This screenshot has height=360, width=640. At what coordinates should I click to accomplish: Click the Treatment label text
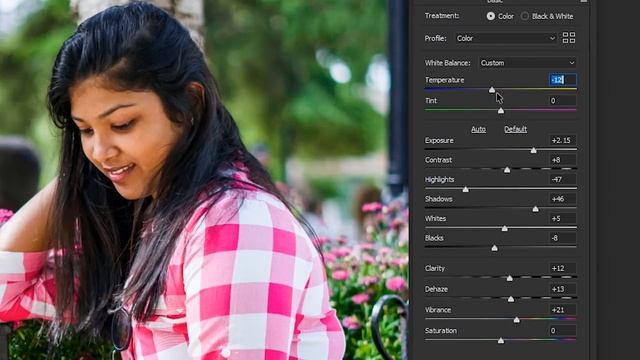[x=442, y=16]
